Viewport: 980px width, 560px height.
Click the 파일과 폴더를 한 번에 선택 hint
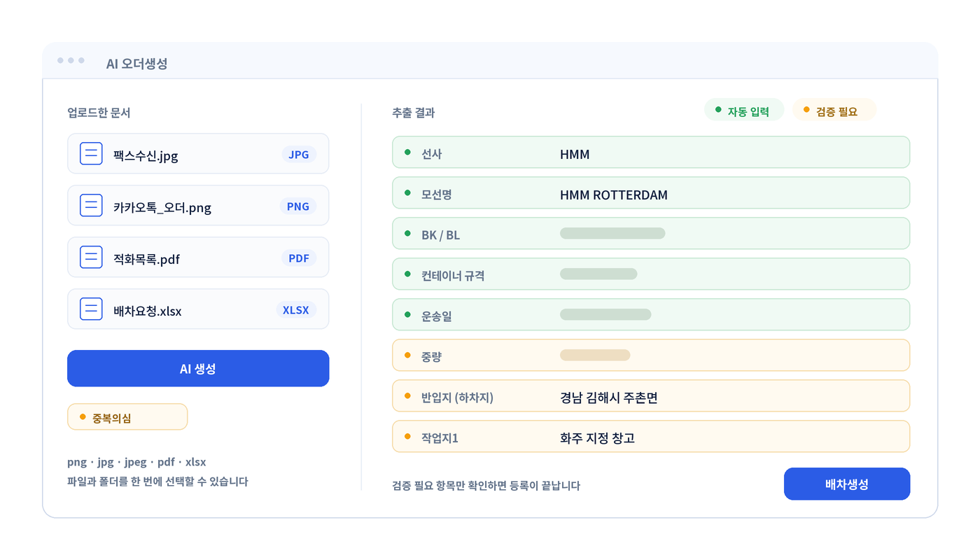pos(157,482)
